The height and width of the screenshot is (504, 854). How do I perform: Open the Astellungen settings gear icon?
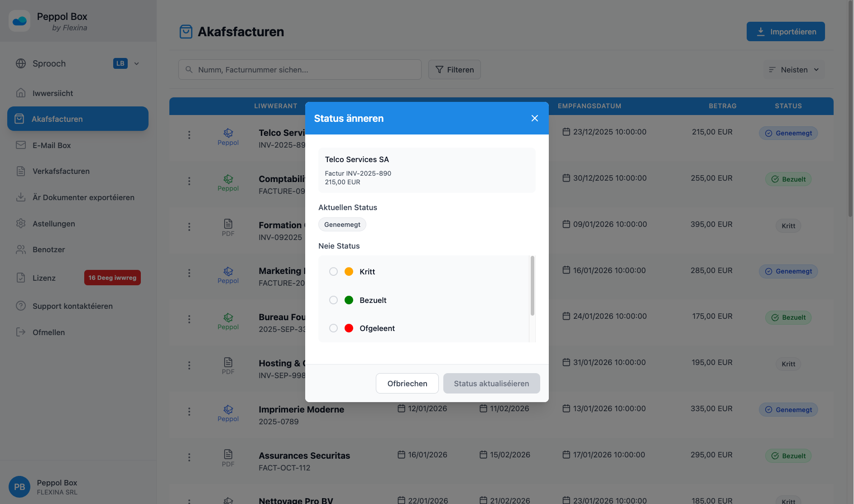tap(21, 223)
